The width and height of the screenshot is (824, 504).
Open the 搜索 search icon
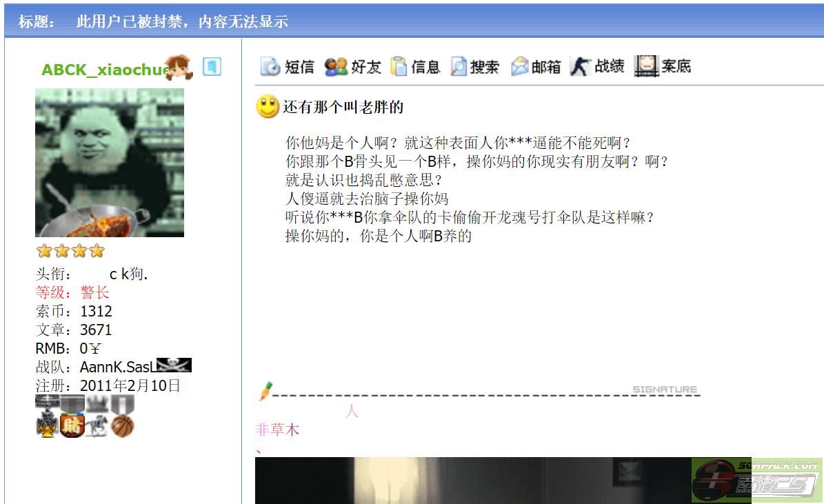(459, 67)
